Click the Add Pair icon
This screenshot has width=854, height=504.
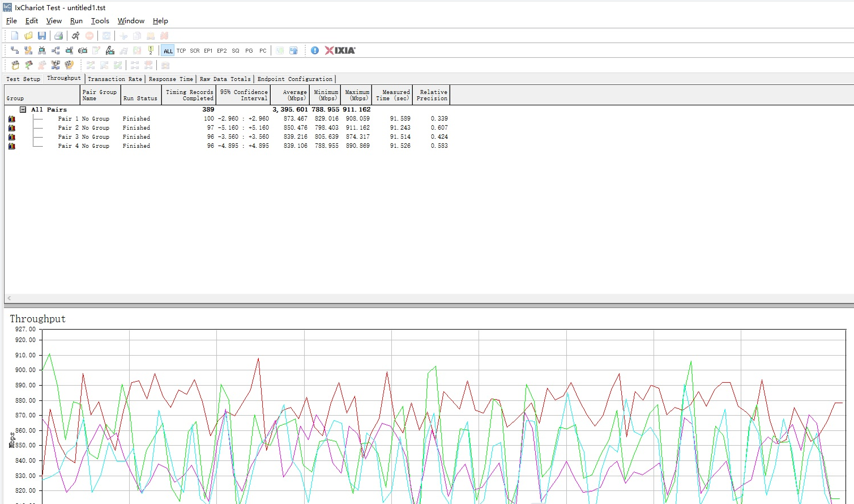coord(15,50)
